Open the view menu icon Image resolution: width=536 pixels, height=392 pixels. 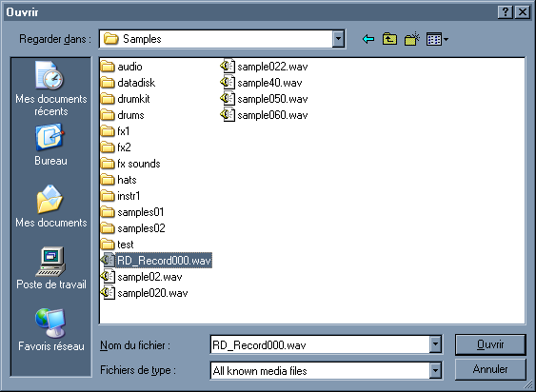(437, 39)
